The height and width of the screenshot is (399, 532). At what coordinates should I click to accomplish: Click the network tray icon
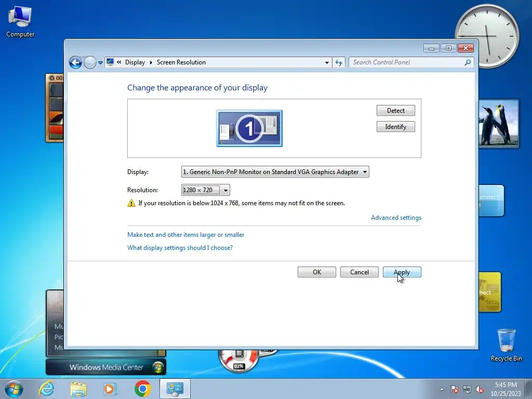tap(467, 390)
